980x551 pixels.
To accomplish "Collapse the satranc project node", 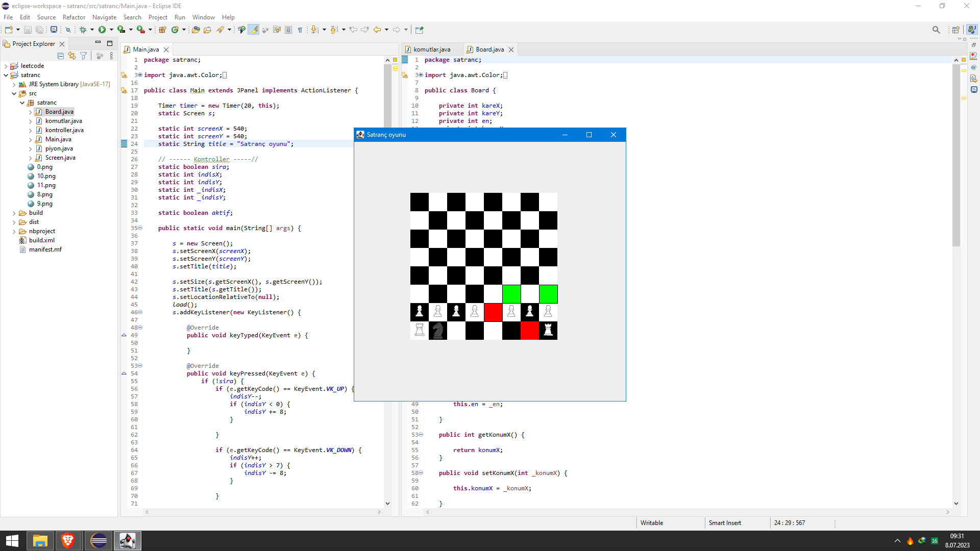I will coord(6,75).
